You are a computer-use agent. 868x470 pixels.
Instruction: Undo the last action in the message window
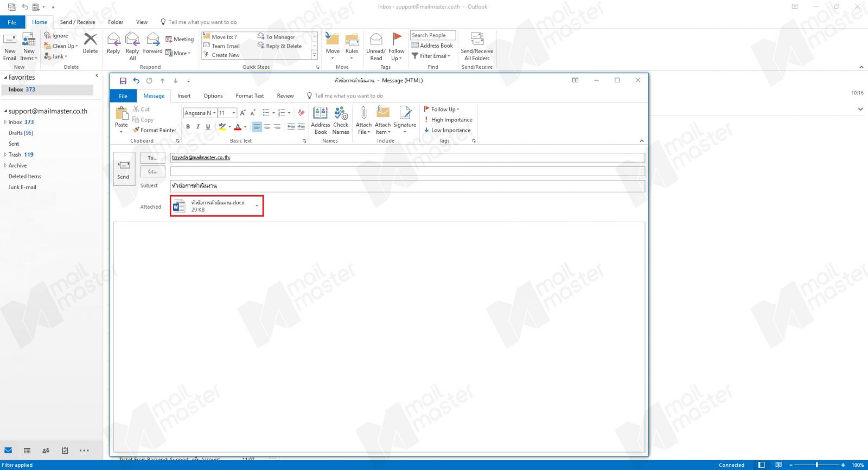(x=136, y=81)
